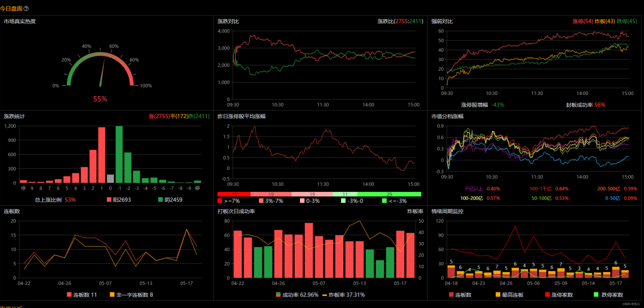Click the 连板数 panel title
Image resolution: width=644 pixels, height=308 pixels.
[x=12, y=211]
